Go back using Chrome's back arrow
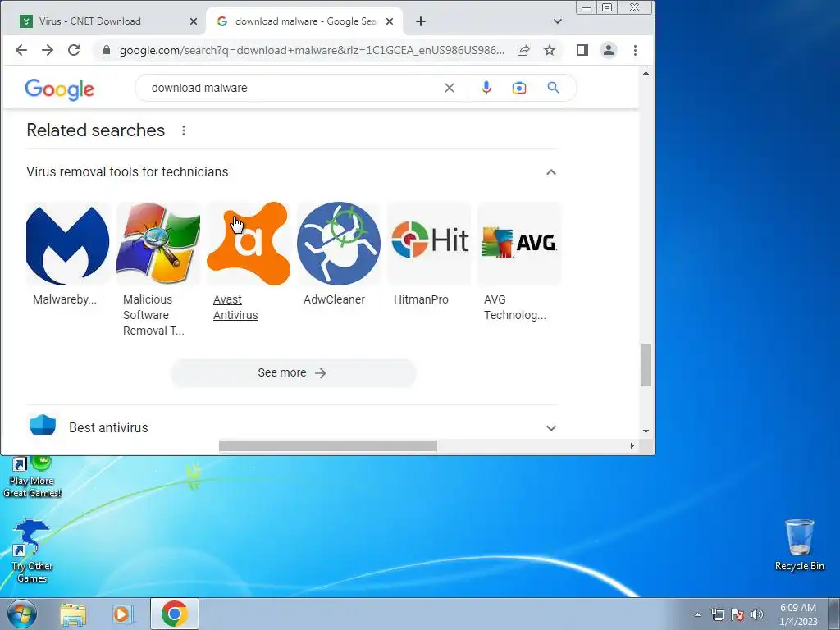840x630 pixels. [21, 50]
